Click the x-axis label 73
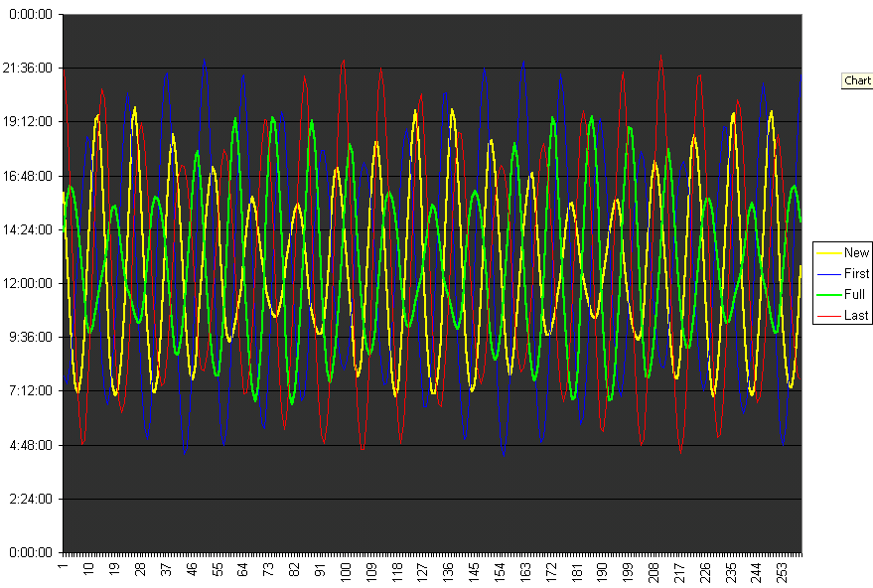This screenshot has width=873, height=588. tap(268, 568)
